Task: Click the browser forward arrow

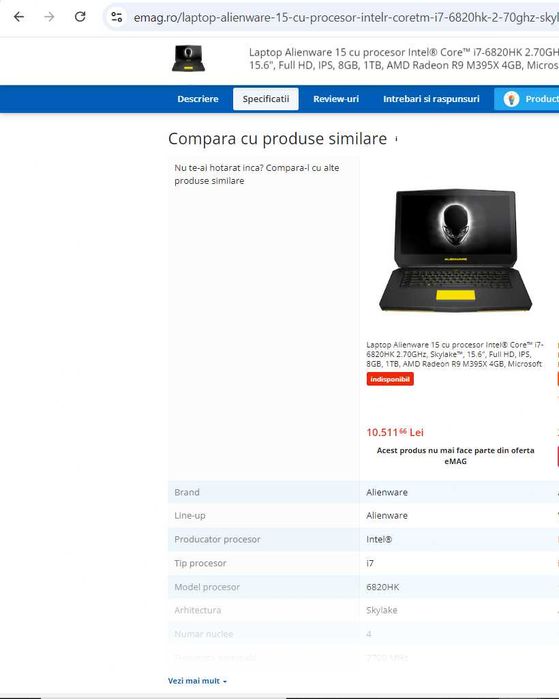Action: pos(49,17)
